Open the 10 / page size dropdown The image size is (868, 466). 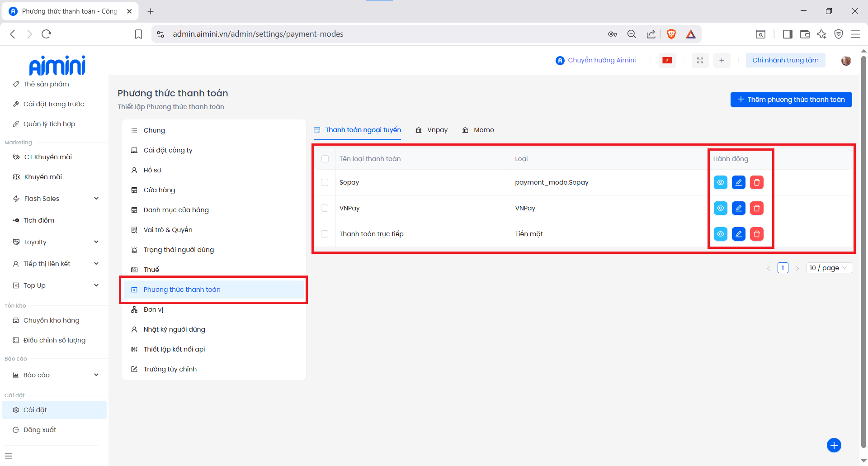(x=829, y=268)
